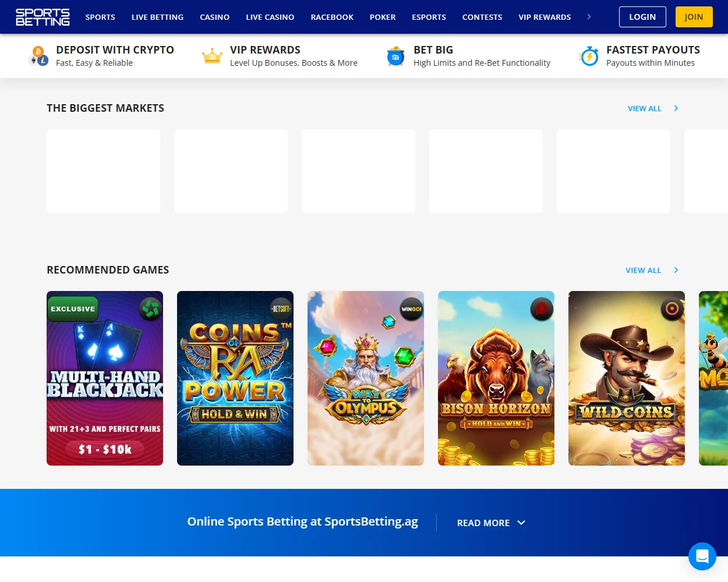728x582 pixels.
Task: Open the live chat support bubble
Action: (x=702, y=556)
